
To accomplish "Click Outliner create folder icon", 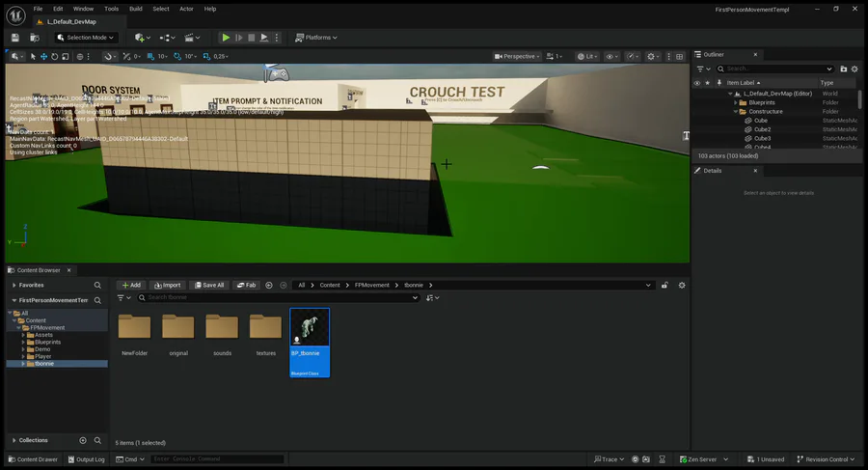I will [x=844, y=69].
